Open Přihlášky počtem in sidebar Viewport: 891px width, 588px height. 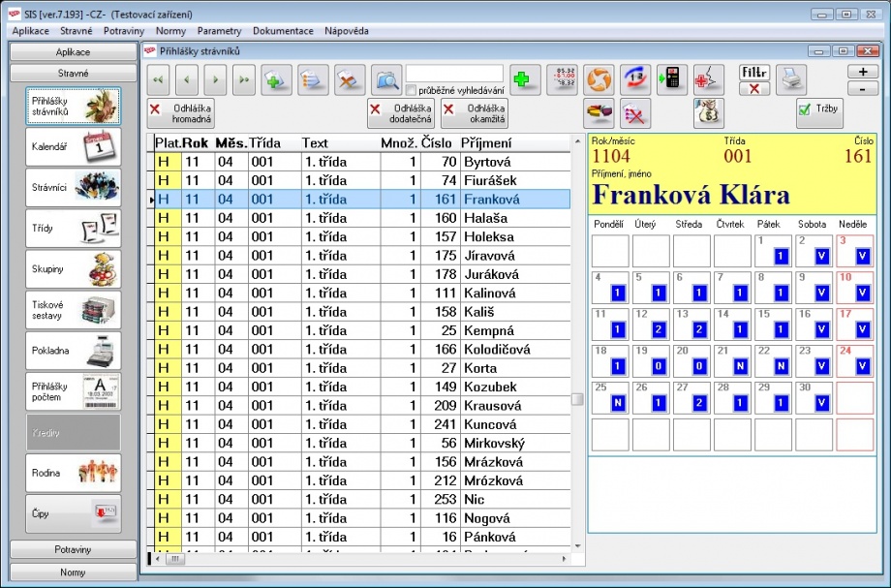pos(74,391)
